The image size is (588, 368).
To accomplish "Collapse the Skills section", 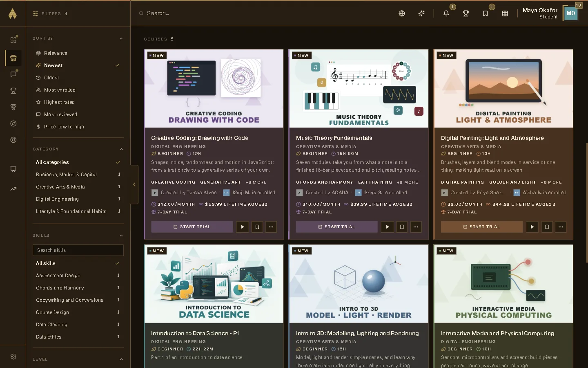I will (121, 236).
